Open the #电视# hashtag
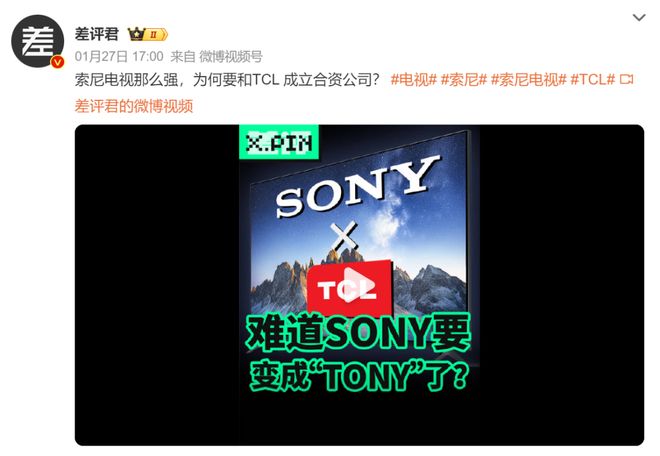This screenshot has width=660, height=456. (x=413, y=79)
